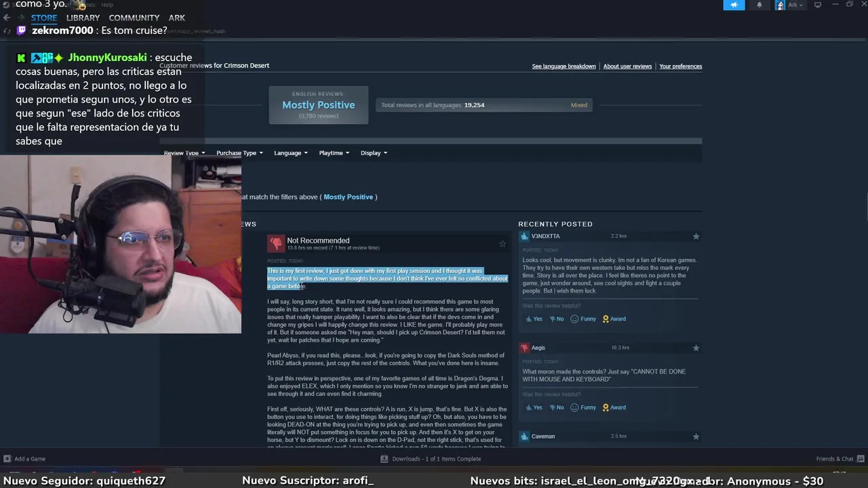Click zekrom7000 username in chat overlay

[x=62, y=31]
